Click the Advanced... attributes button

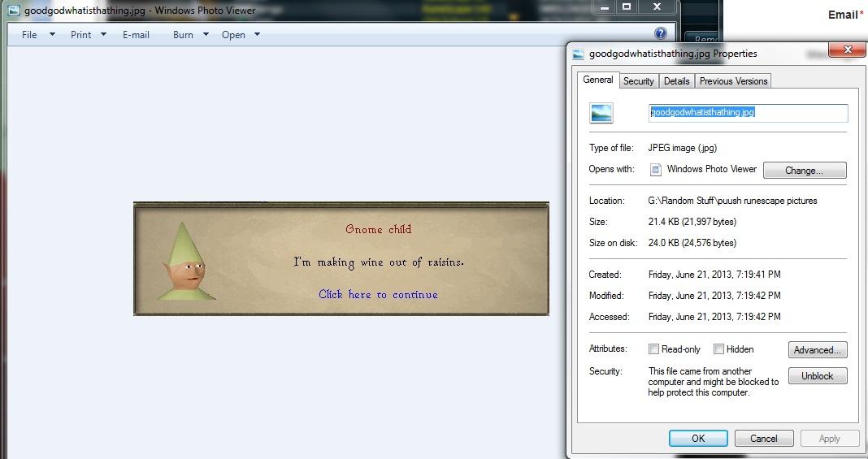click(818, 350)
